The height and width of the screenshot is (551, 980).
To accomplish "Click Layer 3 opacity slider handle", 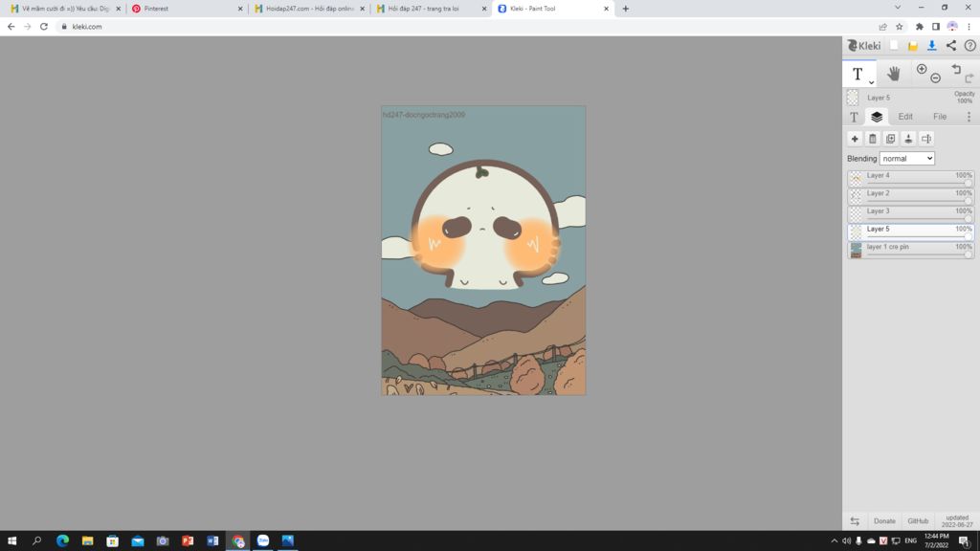I will coord(969,219).
